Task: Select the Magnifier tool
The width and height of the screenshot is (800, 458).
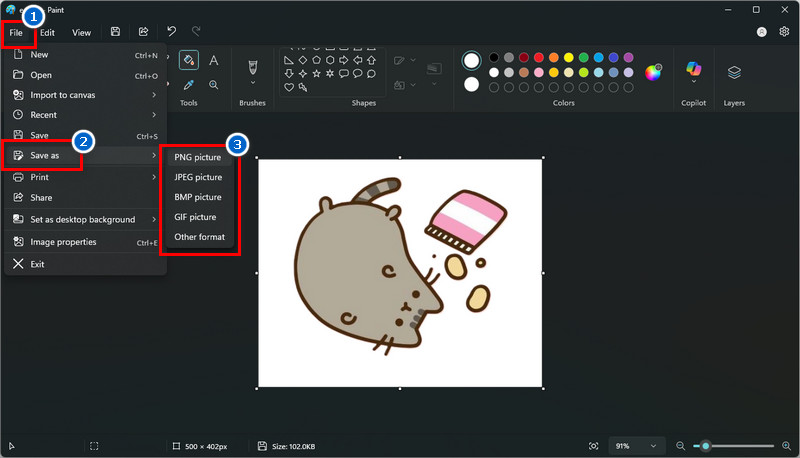Action: (214, 85)
